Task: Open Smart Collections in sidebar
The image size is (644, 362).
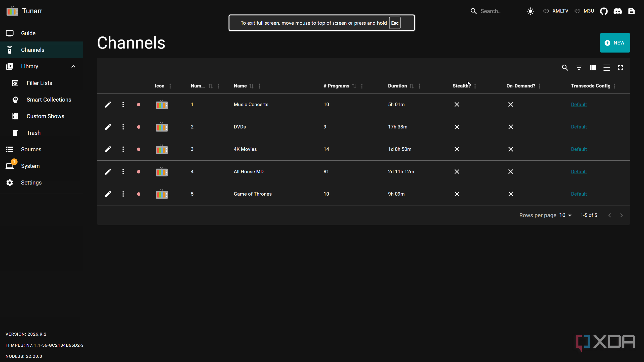Action: click(42, 100)
